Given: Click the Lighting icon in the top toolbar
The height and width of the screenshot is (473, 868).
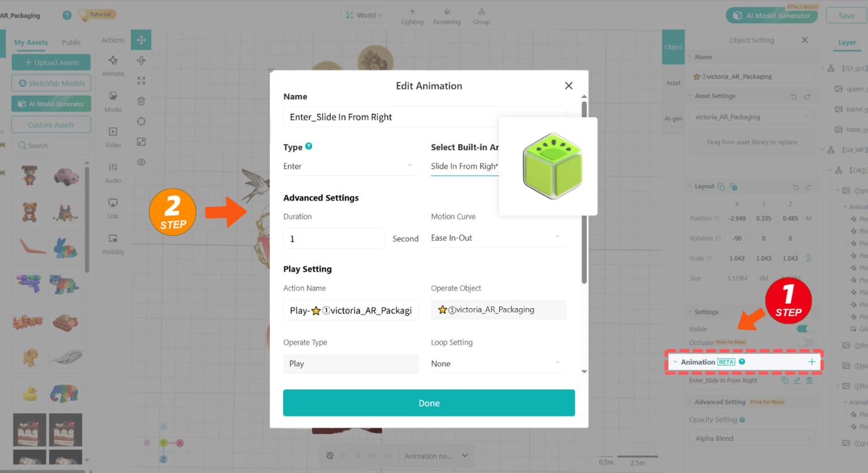Looking at the screenshot, I should tap(412, 16).
